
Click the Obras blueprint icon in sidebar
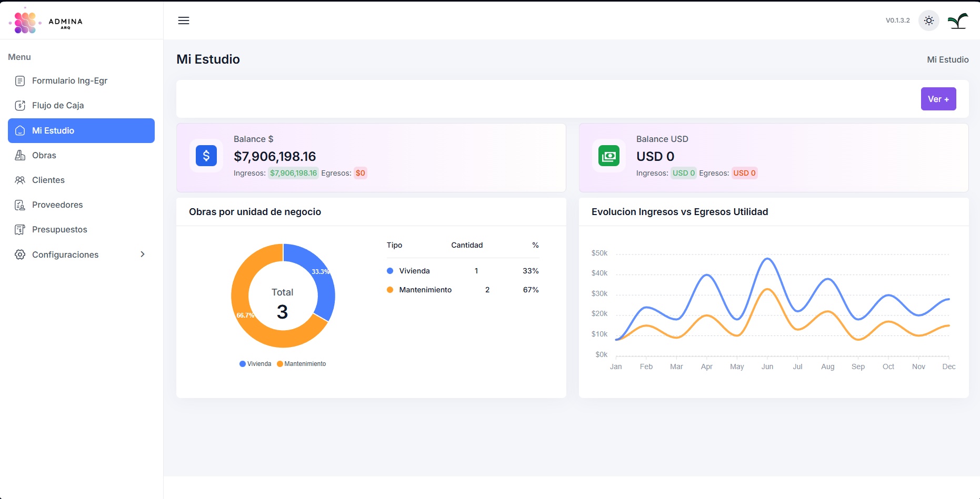[x=20, y=155]
